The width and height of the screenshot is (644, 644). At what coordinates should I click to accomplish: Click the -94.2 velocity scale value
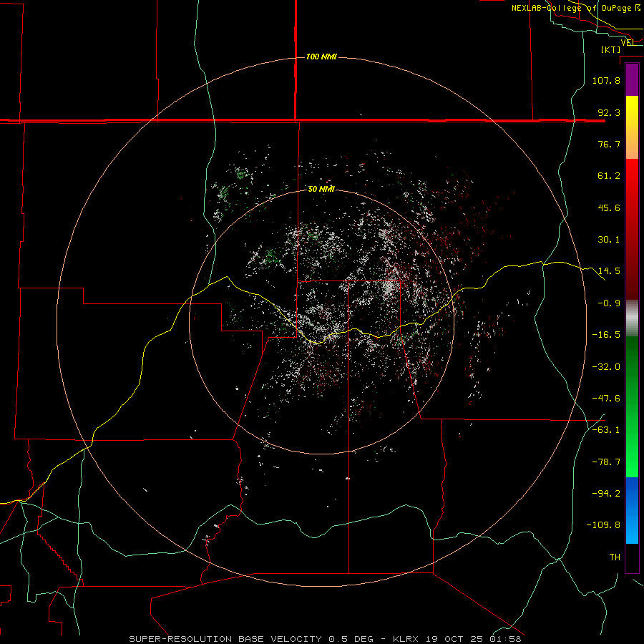606,494
